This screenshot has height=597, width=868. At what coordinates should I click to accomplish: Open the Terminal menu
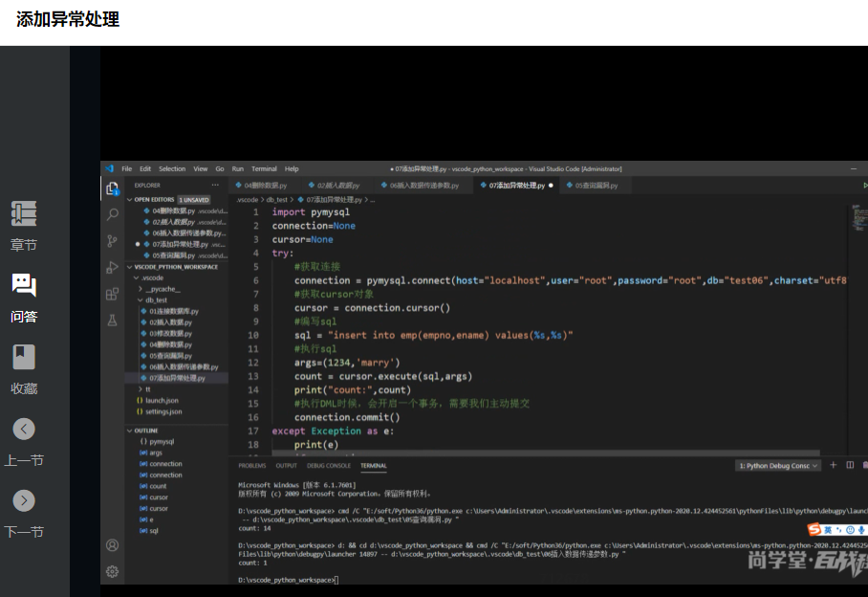[x=264, y=169]
